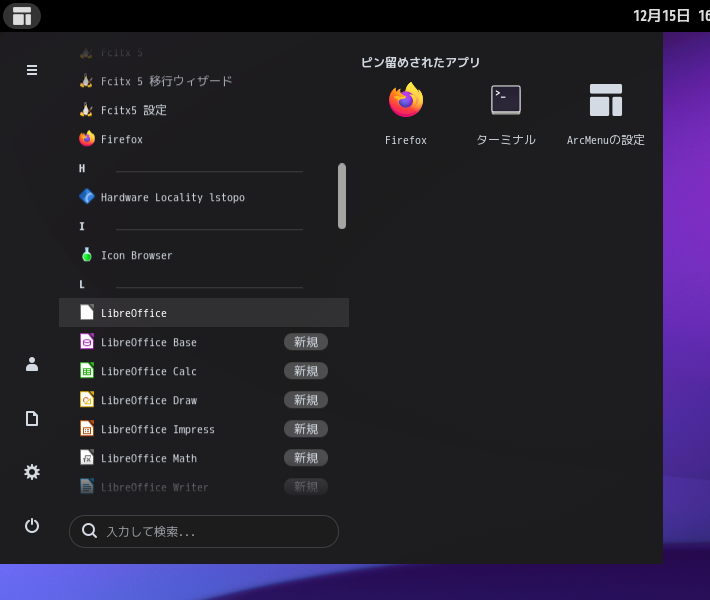The width and height of the screenshot is (710, 600).
Task: Open the hamburger menu in sidebar
Action: [32, 70]
